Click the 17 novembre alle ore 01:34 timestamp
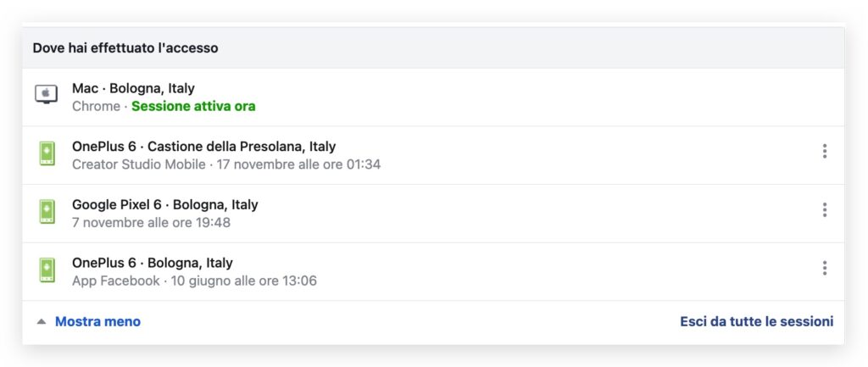 click(298, 164)
